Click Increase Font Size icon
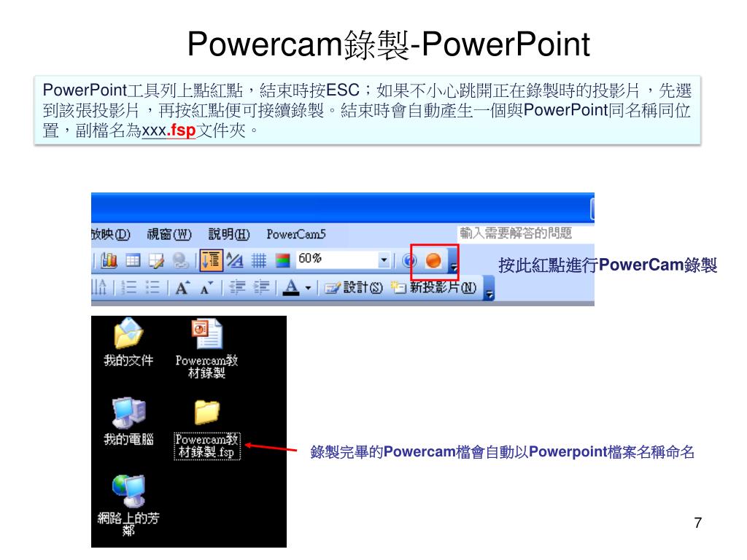The height and width of the screenshot is (560, 747). 182,287
